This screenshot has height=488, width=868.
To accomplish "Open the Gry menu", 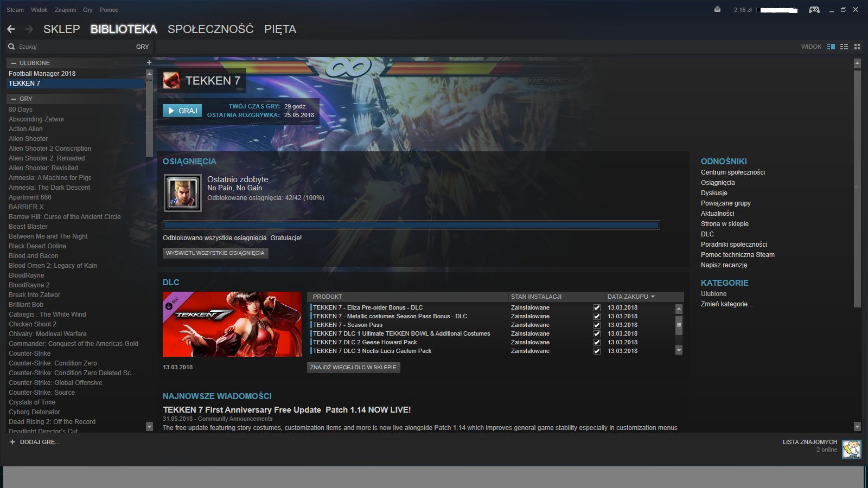I will point(88,10).
